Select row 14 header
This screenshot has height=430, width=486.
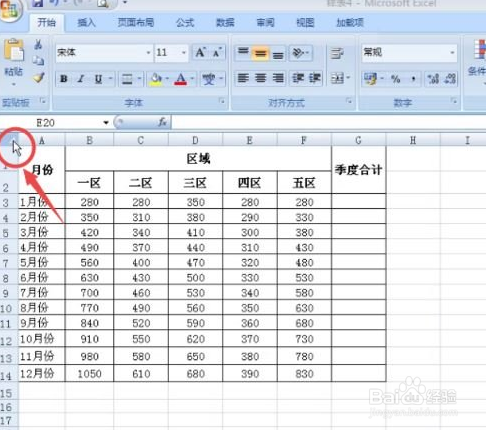[9, 374]
